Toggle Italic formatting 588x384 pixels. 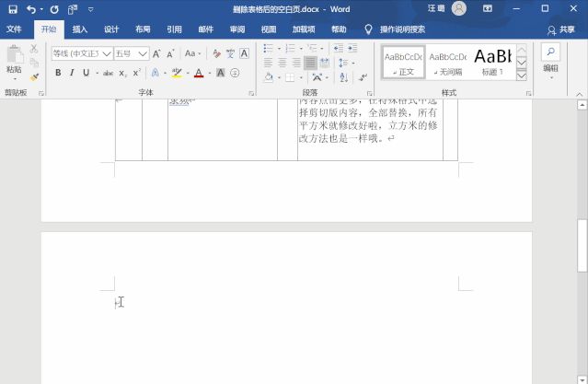pos(72,73)
